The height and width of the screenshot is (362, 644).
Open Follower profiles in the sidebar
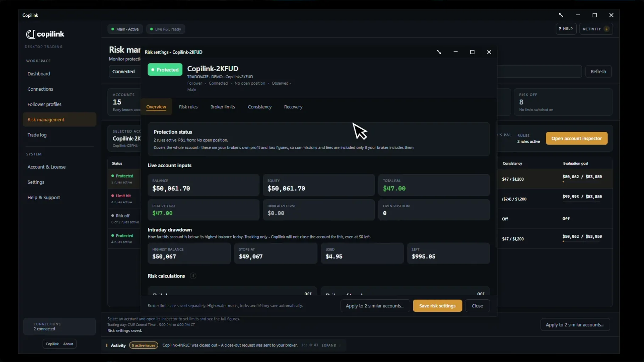(60, 104)
